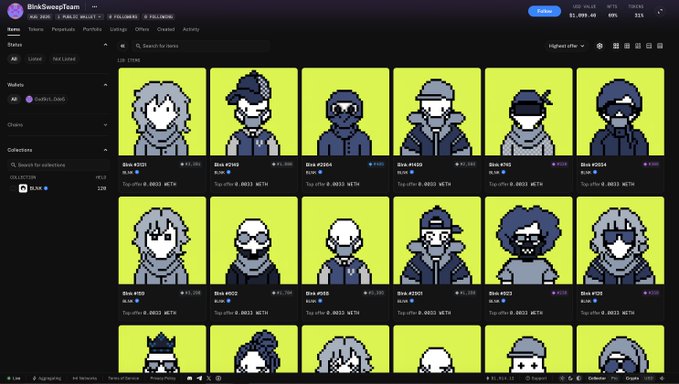The image size is (679, 384).
Task: Open the Blnk #2149 checkered cap NFT card
Action: point(254,130)
